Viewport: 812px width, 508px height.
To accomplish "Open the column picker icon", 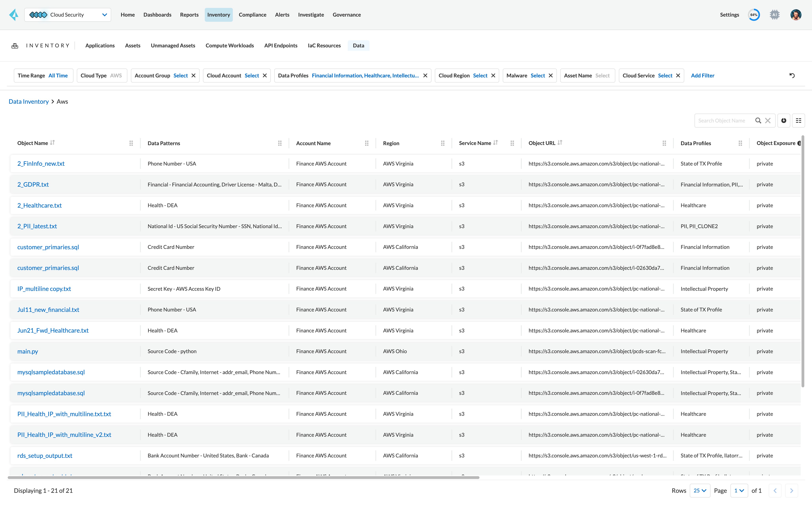I will (798, 121).
